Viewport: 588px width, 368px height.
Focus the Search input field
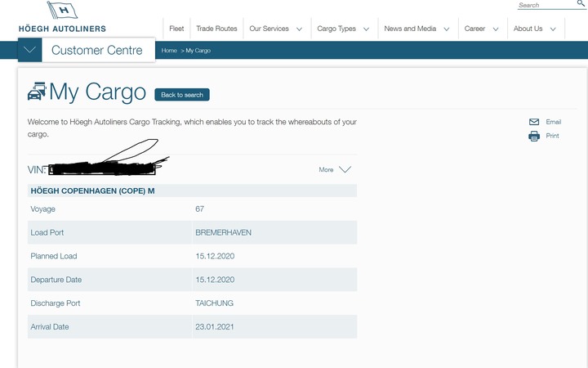[546, 5]
